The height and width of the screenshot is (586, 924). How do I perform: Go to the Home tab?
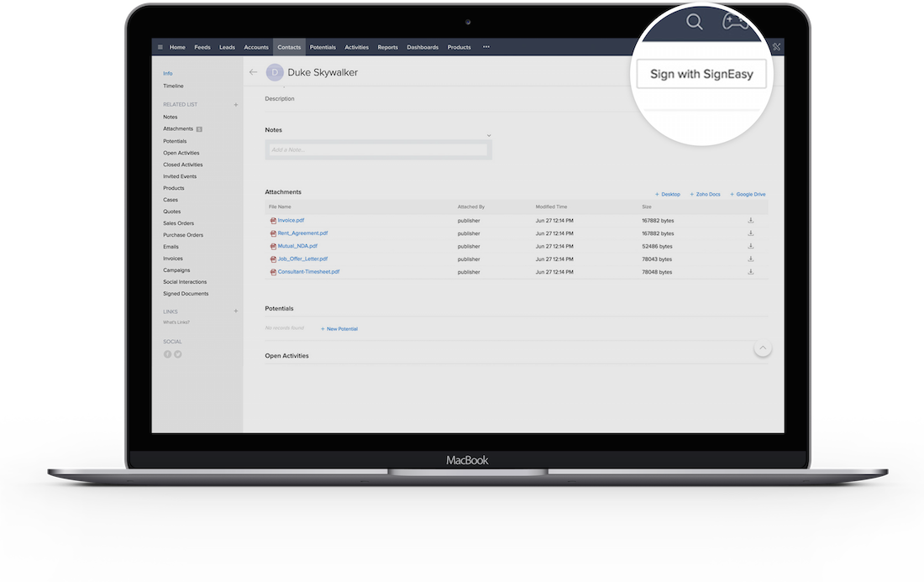point(177,47)
